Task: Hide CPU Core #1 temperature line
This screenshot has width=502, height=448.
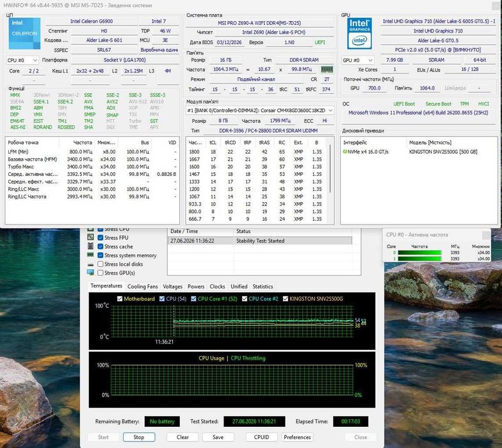Action: 193,299
